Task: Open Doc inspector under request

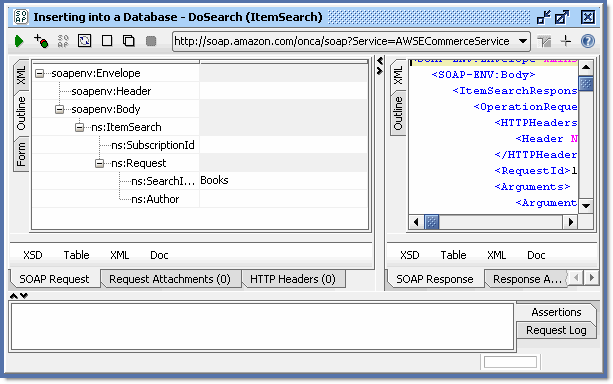Action: (x=159, y=255)
